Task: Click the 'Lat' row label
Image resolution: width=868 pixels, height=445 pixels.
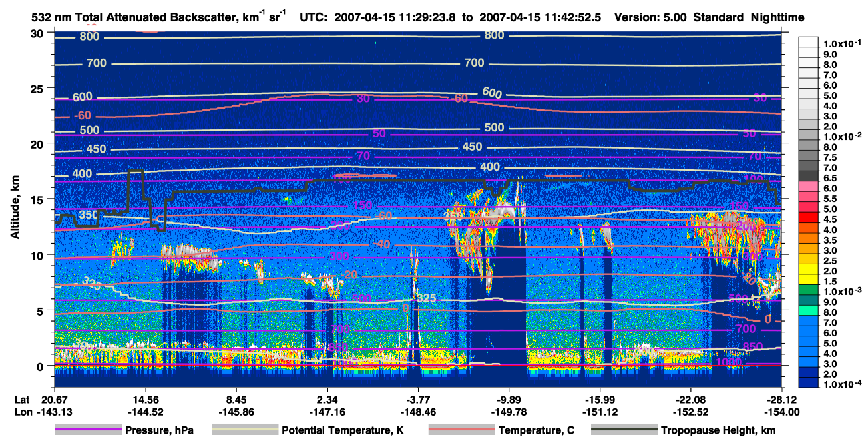Action: tap(23, 399)
